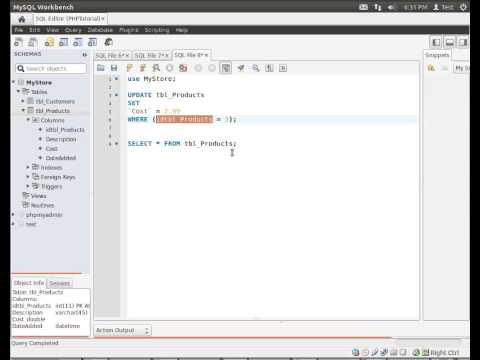The height and width of the screenshot is (360, 480).
Task: Create a new view icon
Action: point(78,42)
